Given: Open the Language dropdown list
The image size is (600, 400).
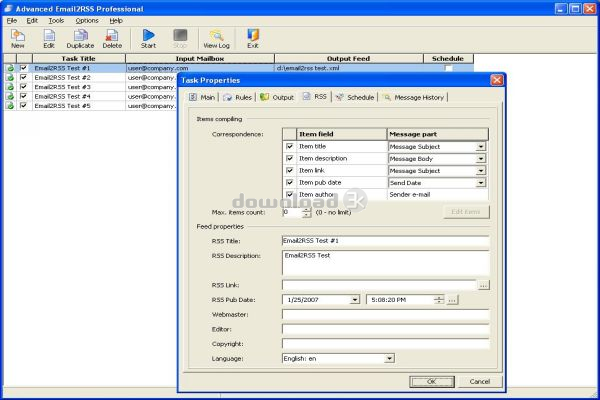Looking at the screenshot, I should point(389,359).
